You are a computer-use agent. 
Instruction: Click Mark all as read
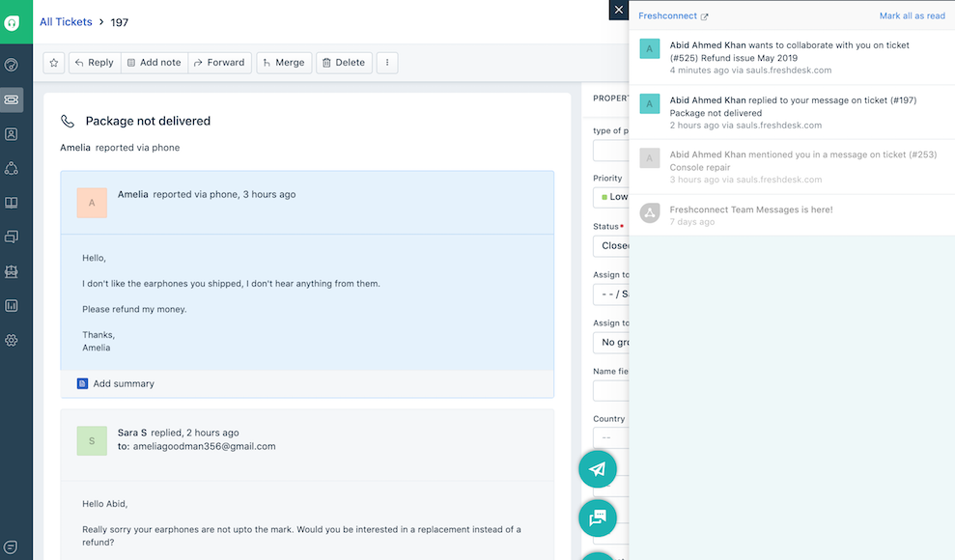point(912,15)
